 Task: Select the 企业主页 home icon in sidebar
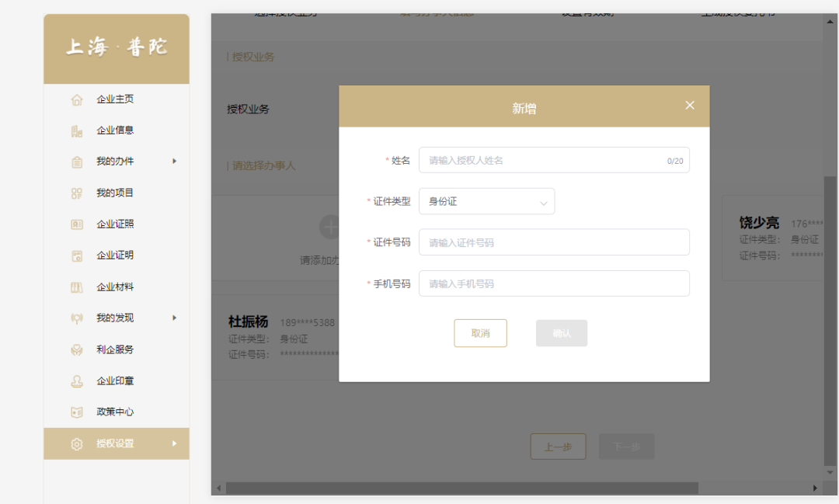coord(77,99)
